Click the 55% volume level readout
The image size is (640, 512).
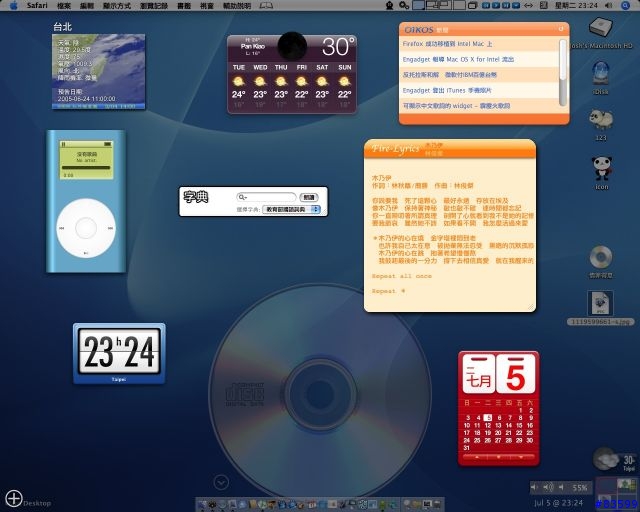[x=580, y=488]
